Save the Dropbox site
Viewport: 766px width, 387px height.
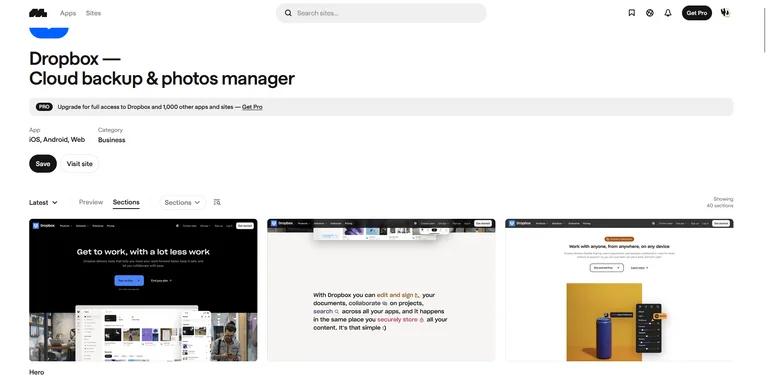[x=43, y=164]
